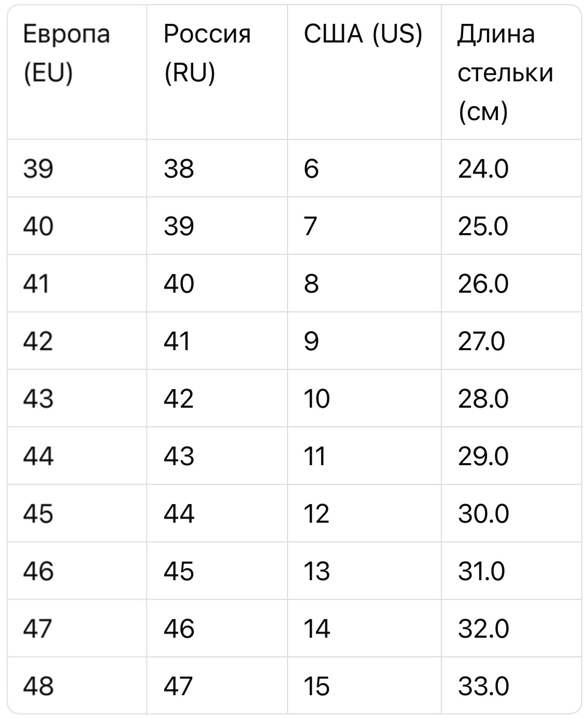Select Russian size 40 cell
The image size is (588, 718).
point(179,283)
